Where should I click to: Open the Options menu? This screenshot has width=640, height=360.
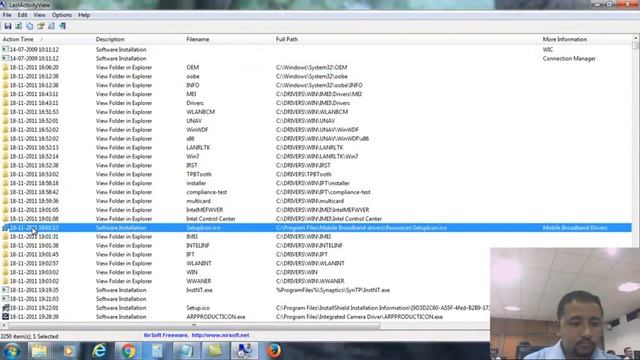[62, 15]
